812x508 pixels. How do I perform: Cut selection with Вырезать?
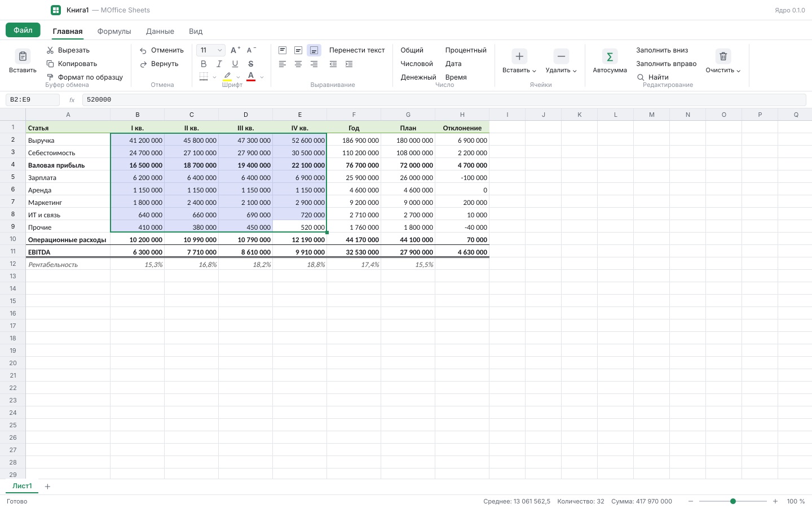click(68, 50)
